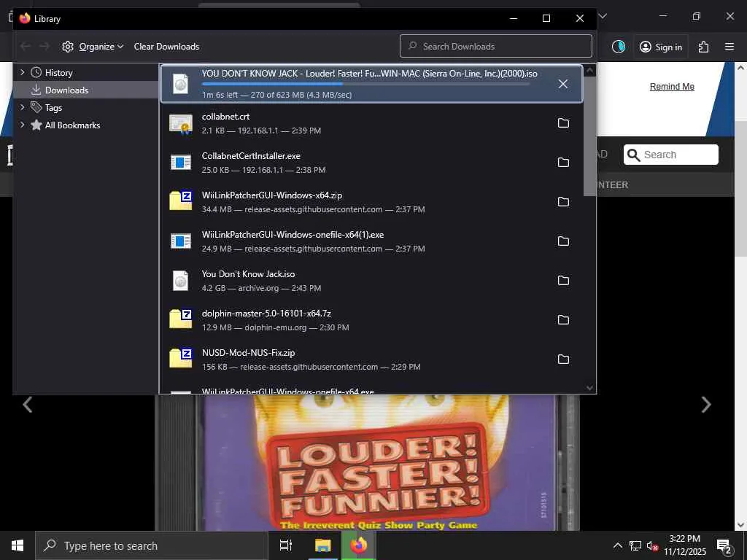747x560 pixels.
Task: Show collabnet.crt in its folder
Action: pyautogui.click(x=563, y=123)
